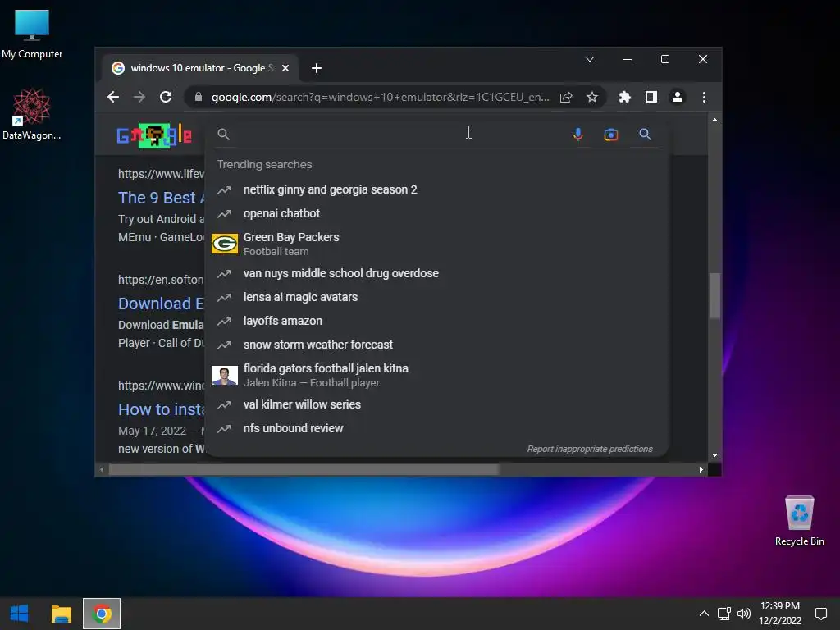The height and width of the screenshot is (630, 840).
Task: Click the en.softon result URL text
Action: pyautogui.click(x=161, y=280)
